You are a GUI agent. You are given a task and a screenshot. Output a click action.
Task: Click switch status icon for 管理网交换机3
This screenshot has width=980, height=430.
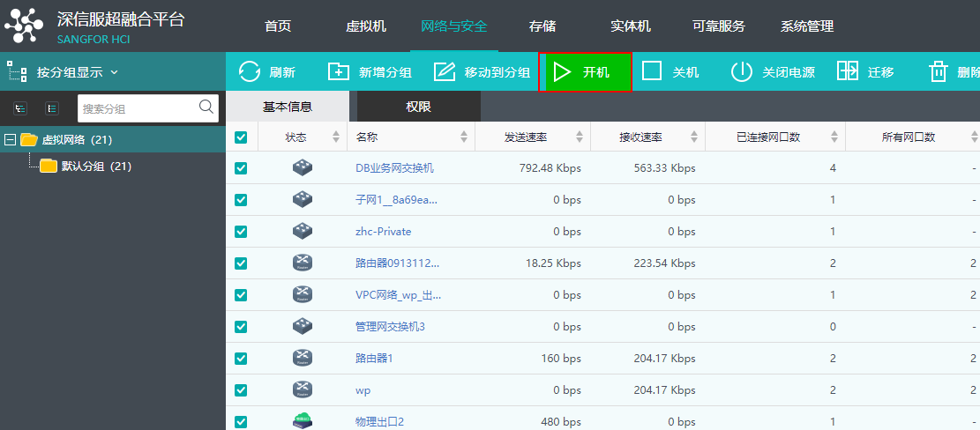pos(303,326)
